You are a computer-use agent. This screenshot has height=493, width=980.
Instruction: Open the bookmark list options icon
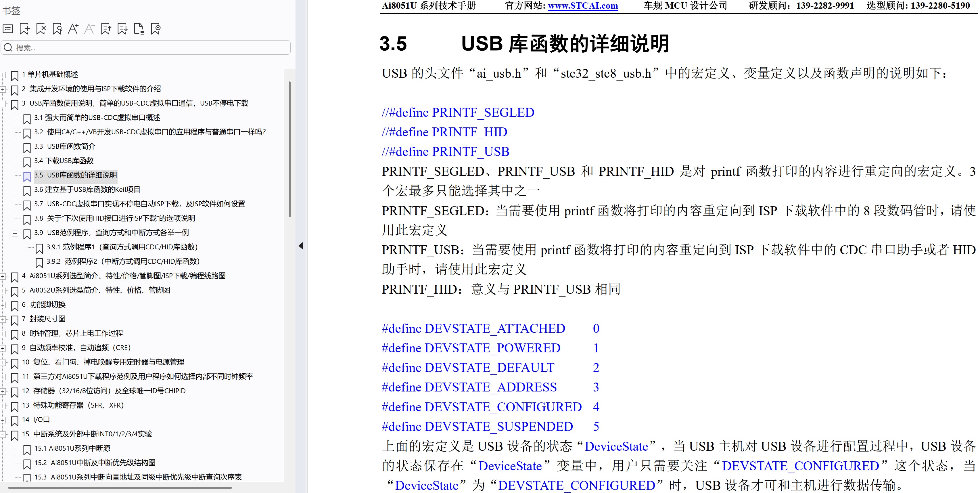[8, 29]
